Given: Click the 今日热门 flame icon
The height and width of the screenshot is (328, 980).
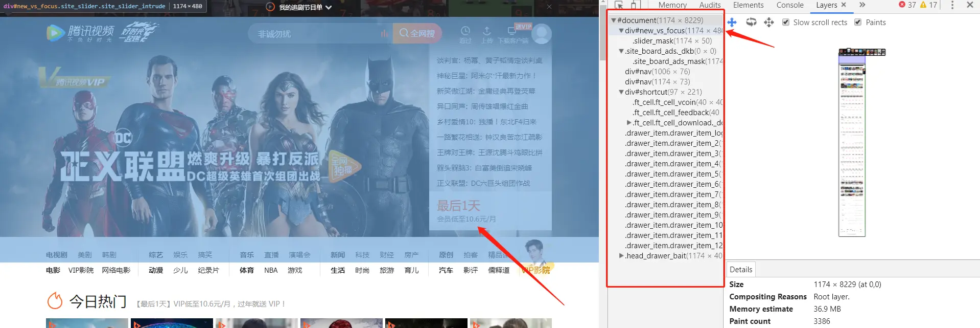Looking at the screenshot, I should pos(55,301).
